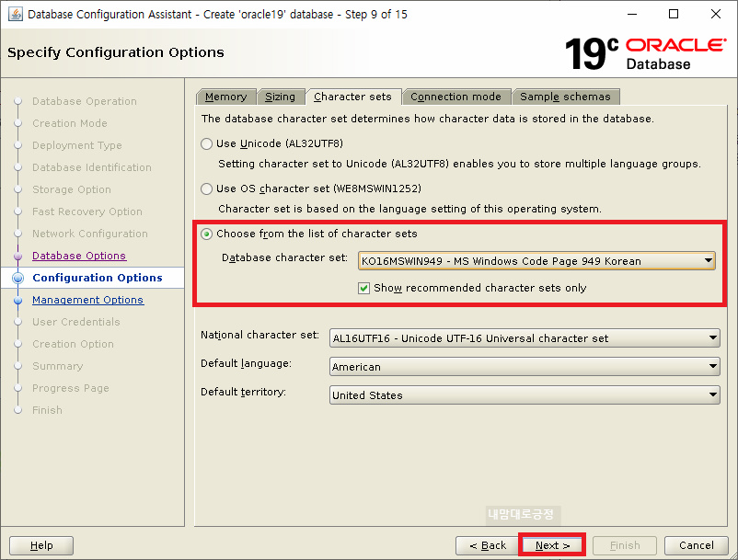The image size is (738, 560).
Task: Select Use Unicode (AL32UTF8) radio button
Action: point(206,143)
